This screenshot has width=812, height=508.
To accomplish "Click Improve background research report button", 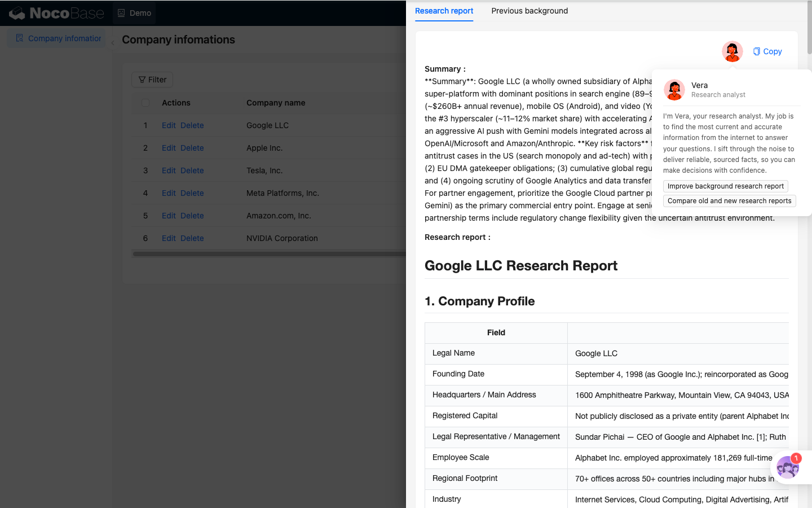I will tap(725, 186).
